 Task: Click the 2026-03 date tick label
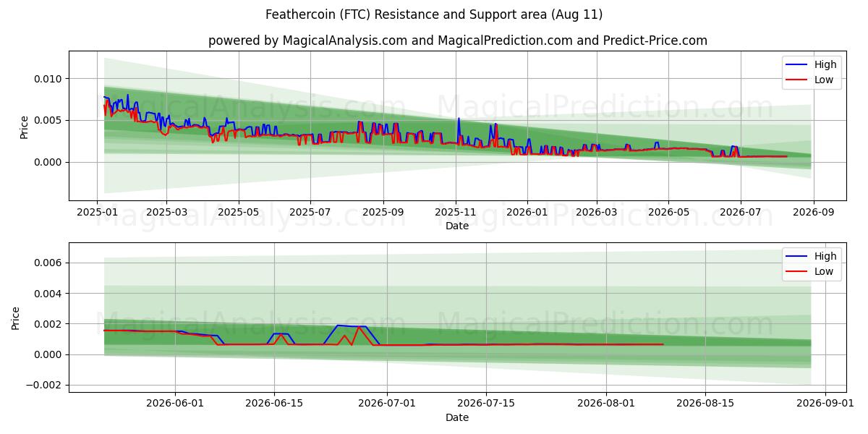(597, 212)
